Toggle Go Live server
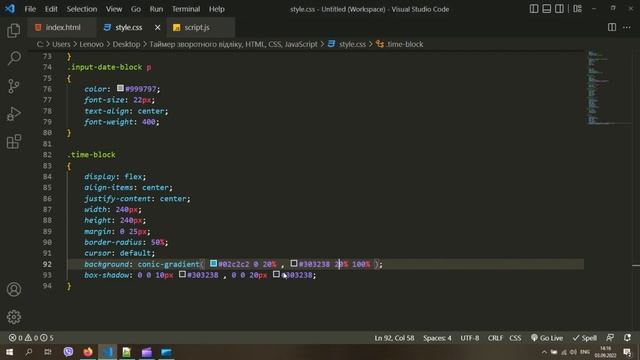Screen dimensions: 640x360 tap(547, 338)
